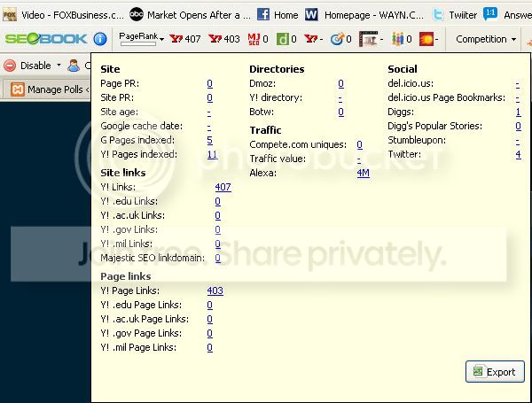Open del.icio.us Page Bookmarks link
532x403 pixels.
(x=518, y=97)
